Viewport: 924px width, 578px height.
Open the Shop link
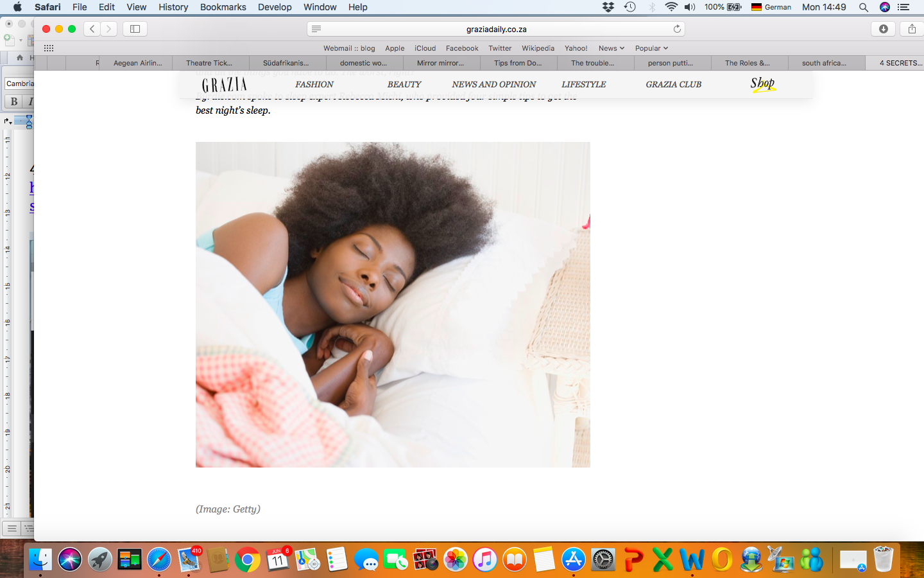[763, 84]
